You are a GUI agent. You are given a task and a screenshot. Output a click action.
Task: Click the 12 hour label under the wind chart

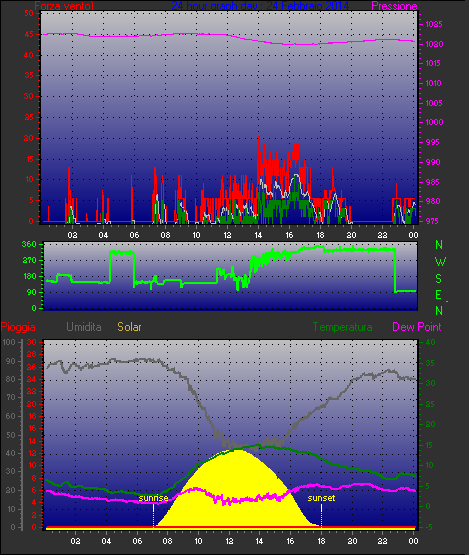[227, 235]
